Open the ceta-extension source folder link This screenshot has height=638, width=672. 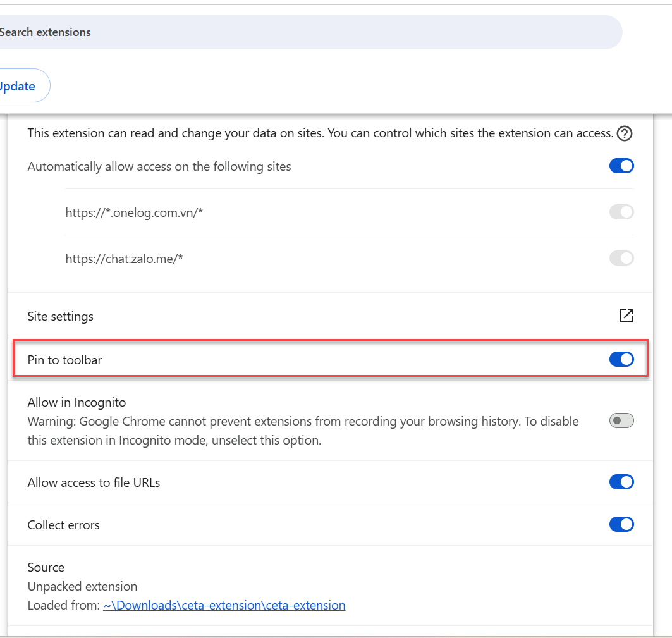pos(224,605)
